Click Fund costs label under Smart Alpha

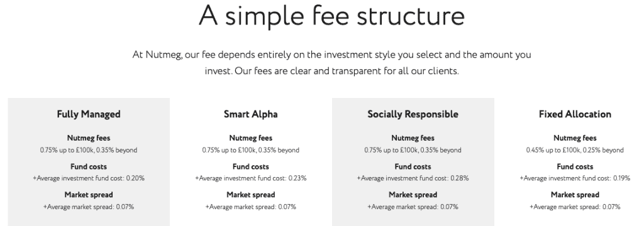pyautogui.click(x=250, y=166)
